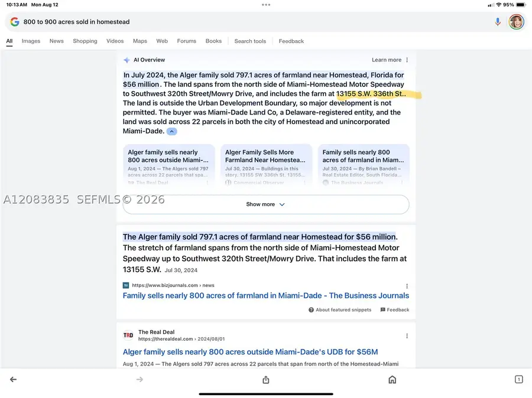The image size is (532, 398).
Task: Switch to the Books tab
Action: (x=213, y=41)
